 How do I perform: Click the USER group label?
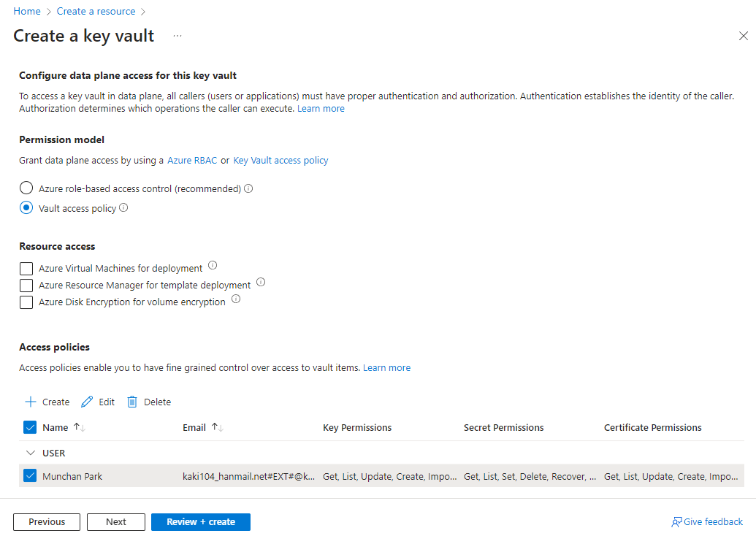53,453
